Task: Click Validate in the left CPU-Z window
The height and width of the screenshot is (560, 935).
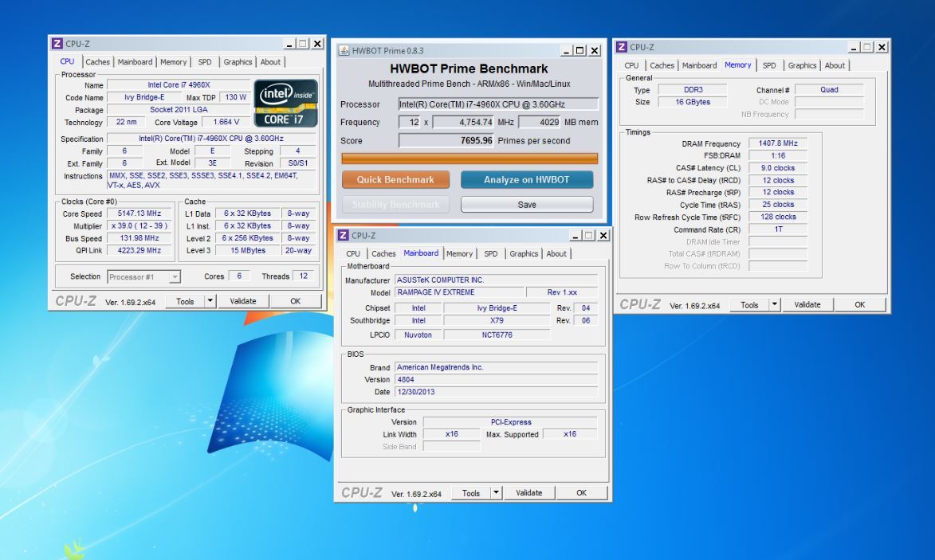Action: coord(242,301)
